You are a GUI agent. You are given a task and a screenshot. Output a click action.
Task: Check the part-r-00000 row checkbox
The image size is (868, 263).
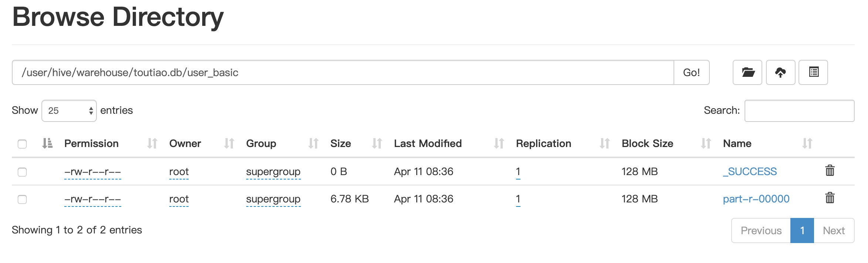click(x=22, y=199)
